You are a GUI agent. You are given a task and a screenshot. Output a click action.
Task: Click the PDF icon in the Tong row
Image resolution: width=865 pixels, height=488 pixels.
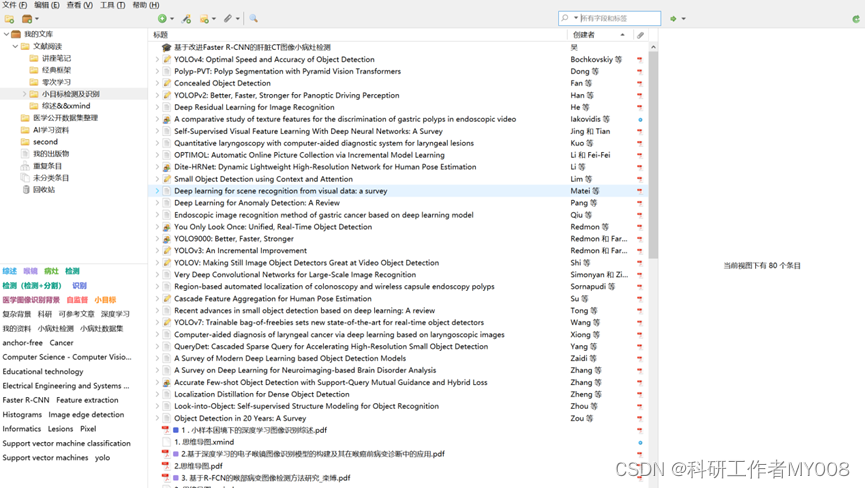tap(640, 311)
